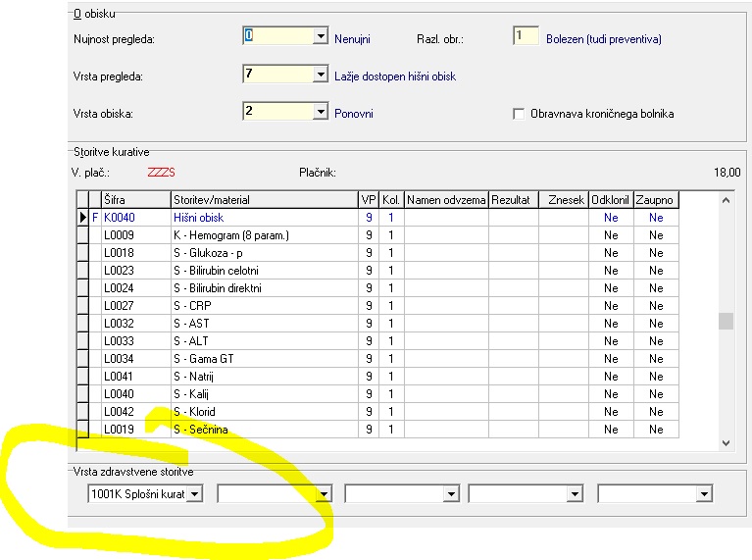Screen dimensions: 752x560
Task: Click the row selector for K0040
Action: coord(83,218)
